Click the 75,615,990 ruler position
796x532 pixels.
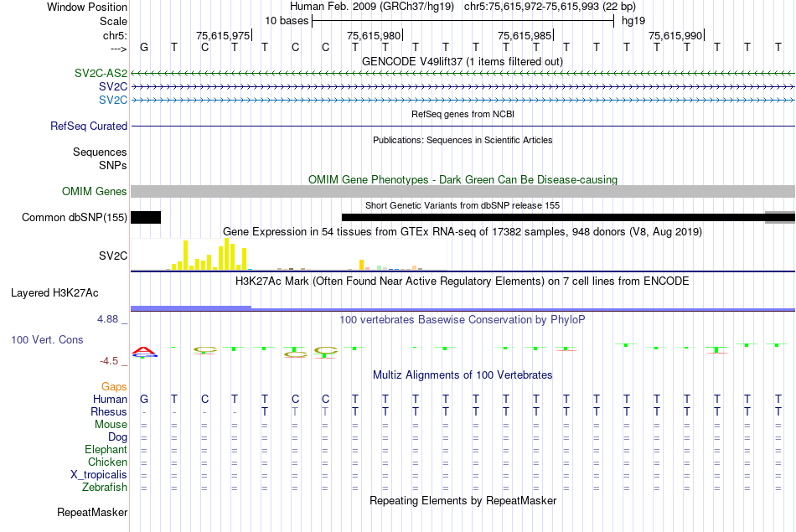675,35
